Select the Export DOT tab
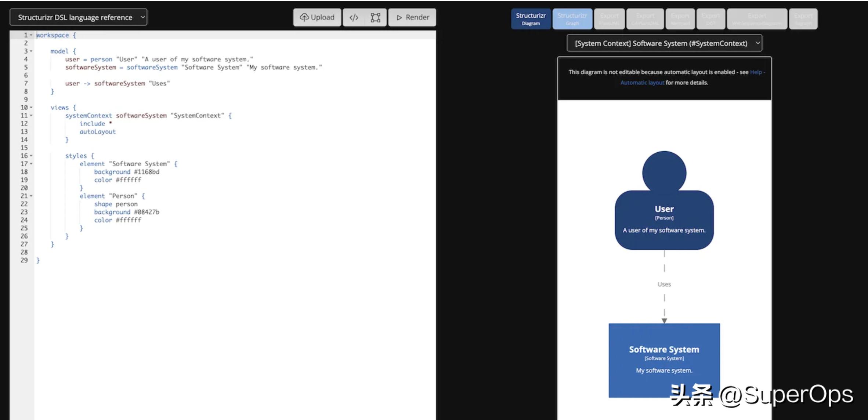The width and height of the screenshot is (868, 420). coord(710,19)
